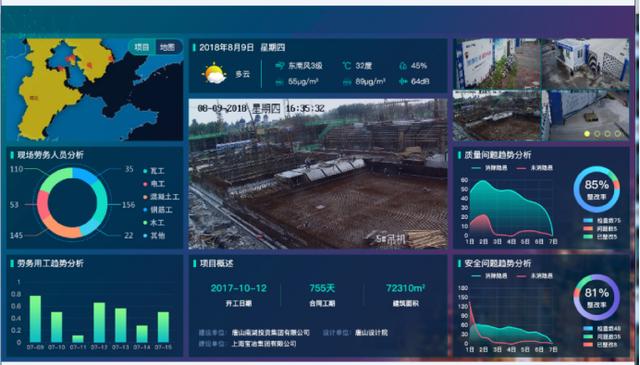Click the main construction site camera feed
This screenshot has width=640, height=365.
click(x=318, y=174)
